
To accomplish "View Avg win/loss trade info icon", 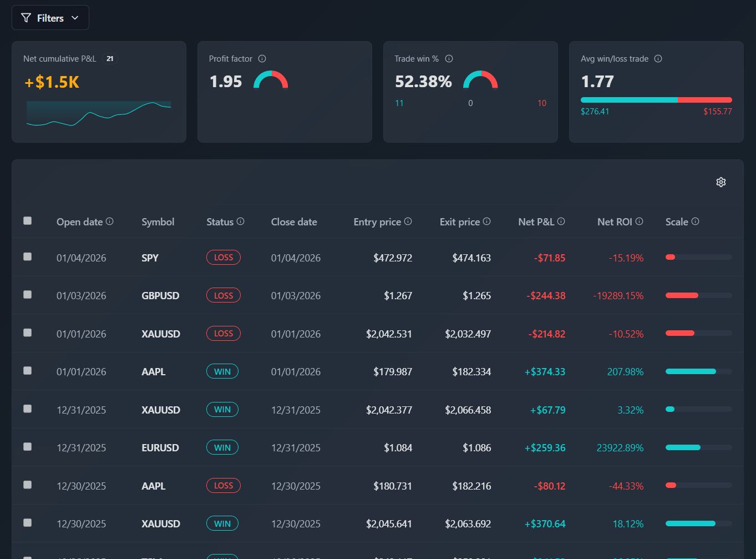I will pos(658,58).
